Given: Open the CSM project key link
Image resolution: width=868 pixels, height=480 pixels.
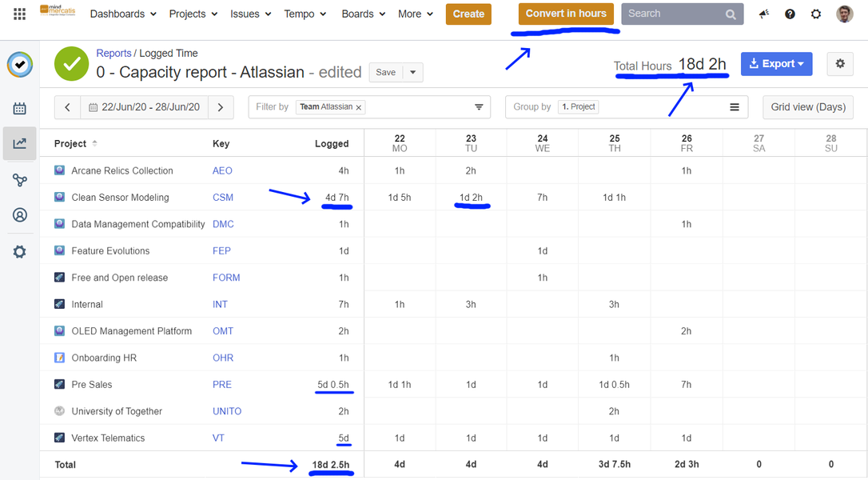Looking at the screenshot, I should click(223, 198).
